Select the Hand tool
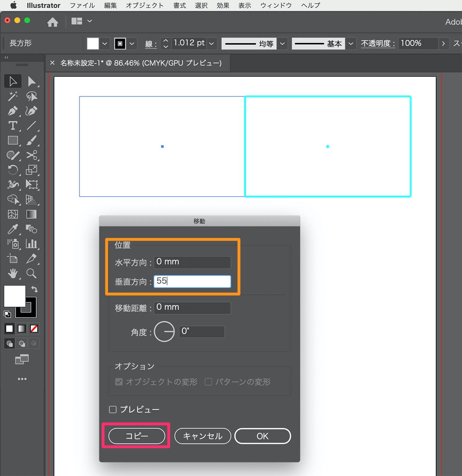 click(13, 273)
